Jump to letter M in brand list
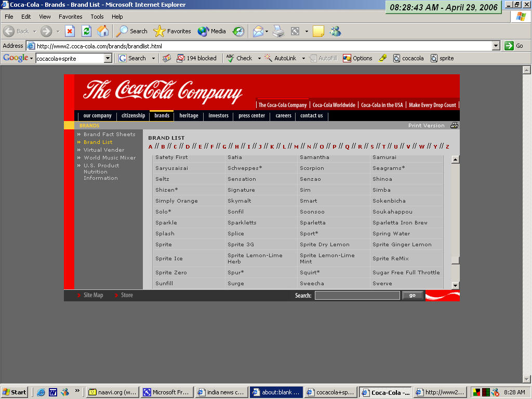Viewport: 532px width, 399px height. [296, 147]
